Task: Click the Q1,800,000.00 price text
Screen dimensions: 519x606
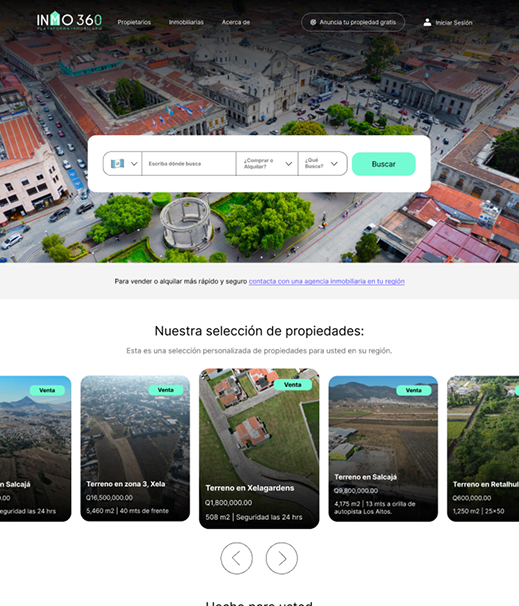Action: [228, 503]
